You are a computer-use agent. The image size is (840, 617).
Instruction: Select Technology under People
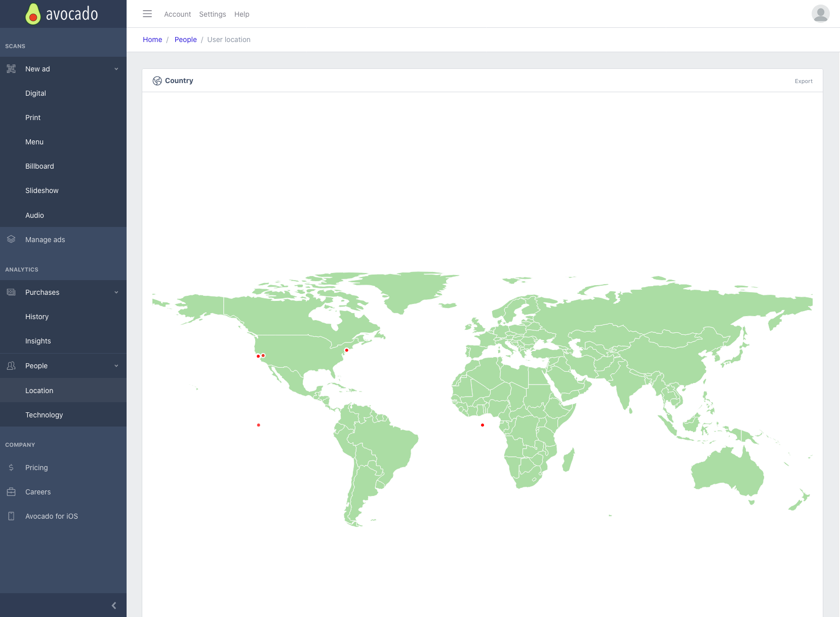pyautogui.click(x=63, y=415)
